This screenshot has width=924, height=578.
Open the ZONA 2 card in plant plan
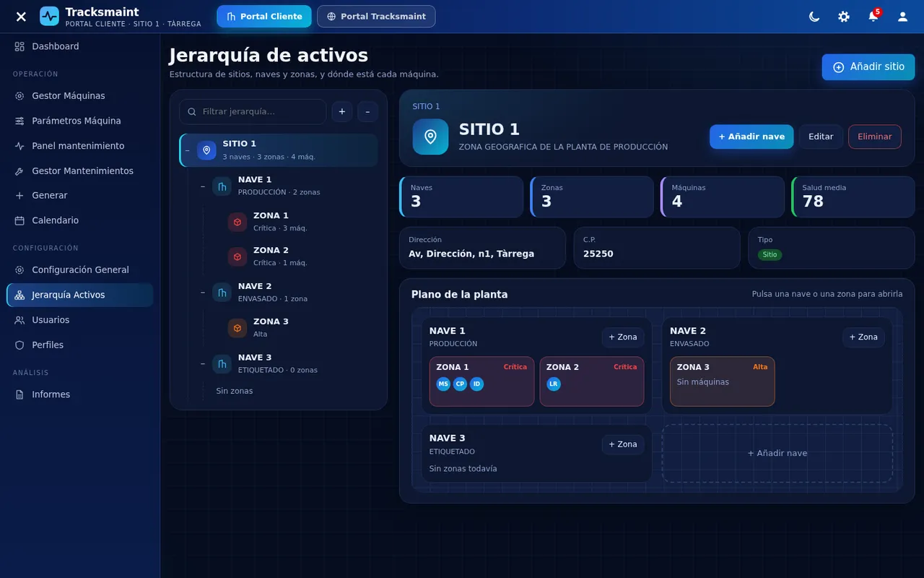click(592, 381)
